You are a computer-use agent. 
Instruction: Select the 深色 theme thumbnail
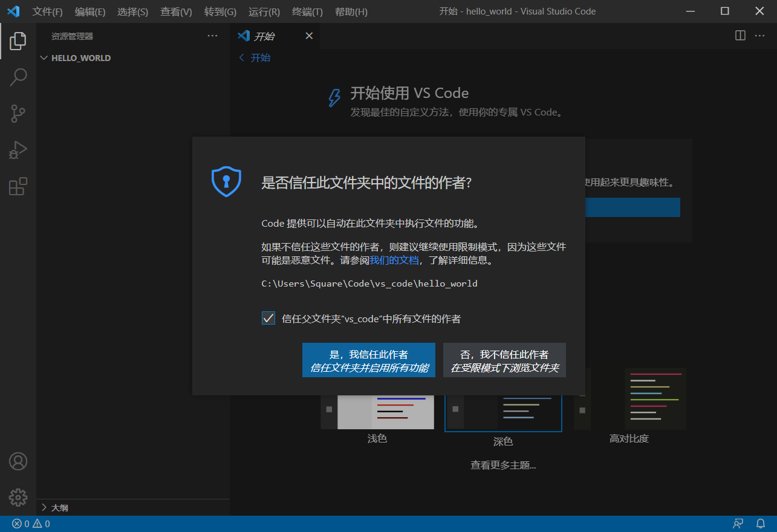pos(503,412)
